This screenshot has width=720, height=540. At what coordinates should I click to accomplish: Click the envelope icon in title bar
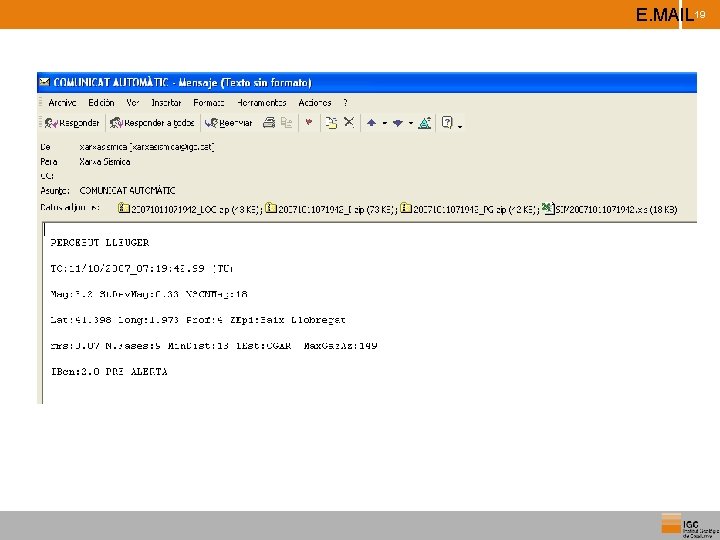point(45,82)
